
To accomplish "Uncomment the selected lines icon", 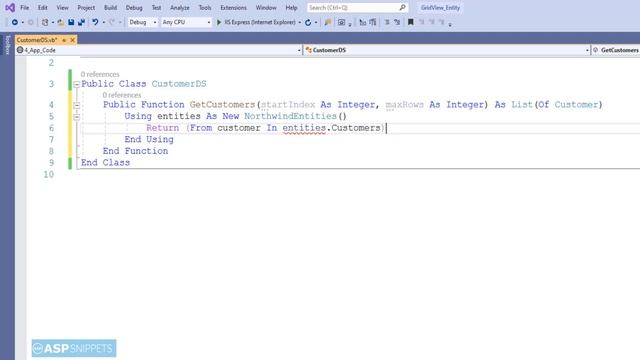I will tap(397, 22).
